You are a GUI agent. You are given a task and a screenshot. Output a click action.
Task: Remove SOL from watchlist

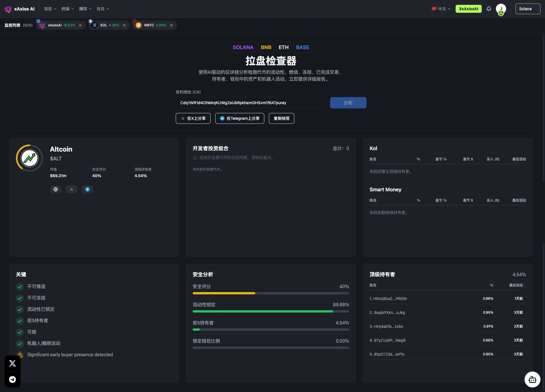124,25
